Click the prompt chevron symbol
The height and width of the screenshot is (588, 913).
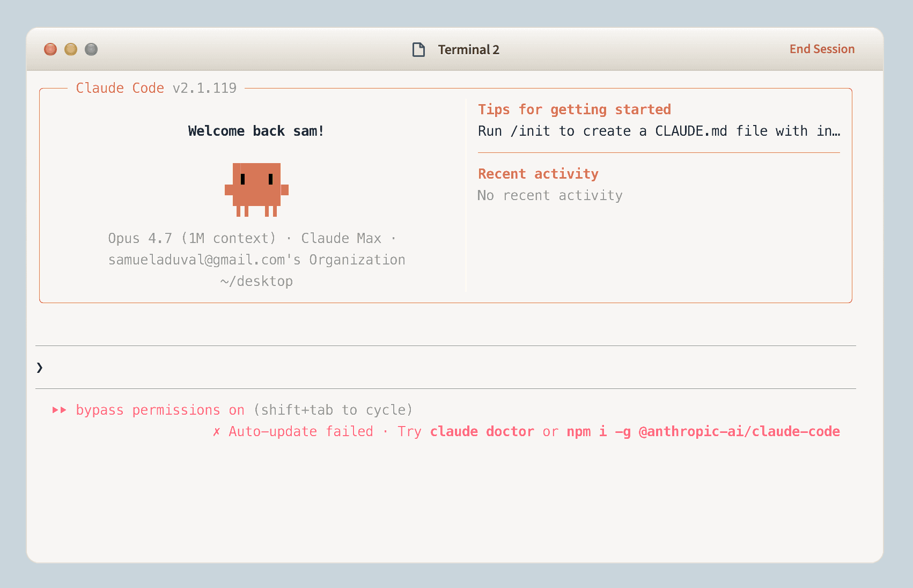click(40, 367)
